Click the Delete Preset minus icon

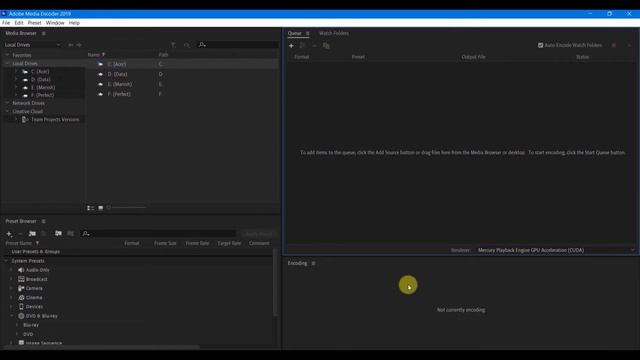[x=20, y=233]
